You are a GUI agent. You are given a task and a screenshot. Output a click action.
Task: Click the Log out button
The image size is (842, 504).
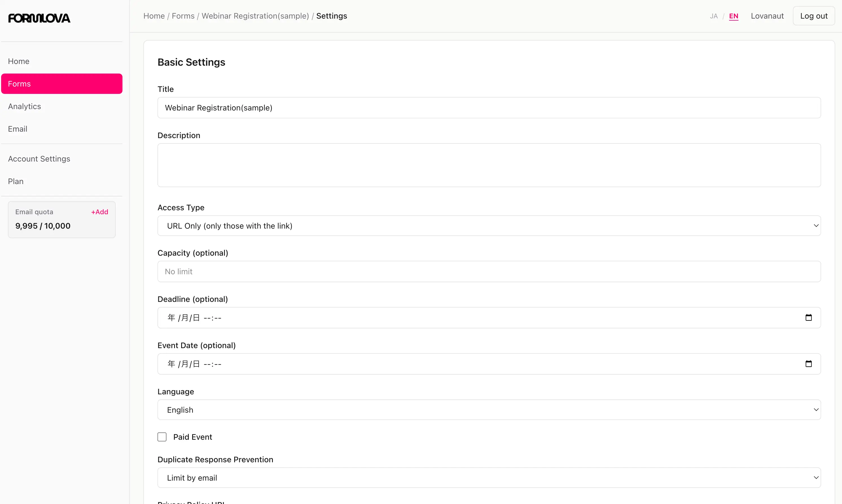[x=814, y=16]
